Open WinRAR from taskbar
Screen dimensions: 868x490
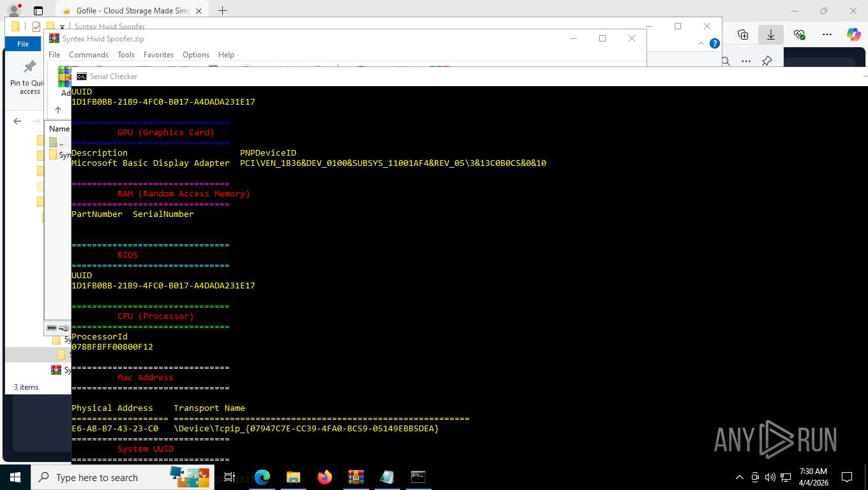(355, 477)
